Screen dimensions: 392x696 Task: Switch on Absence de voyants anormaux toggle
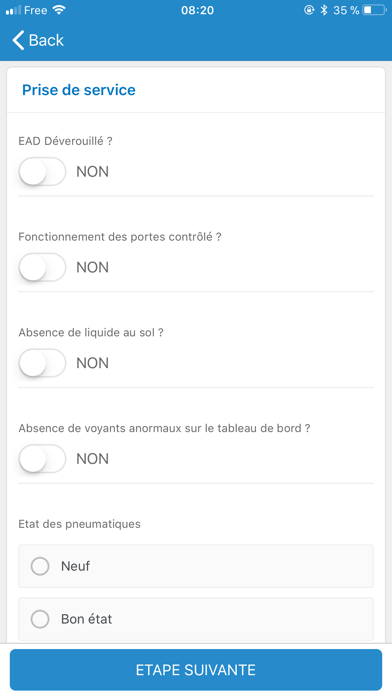pos(42,459)
